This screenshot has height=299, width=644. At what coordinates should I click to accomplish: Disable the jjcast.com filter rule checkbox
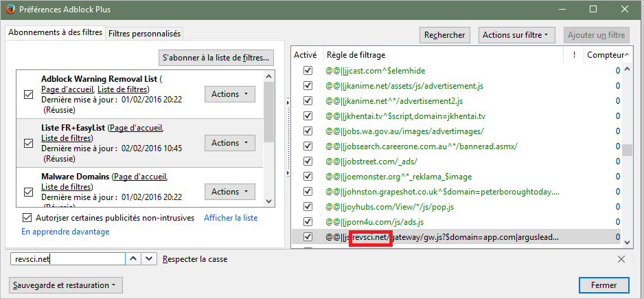click(x=308, y=70)
